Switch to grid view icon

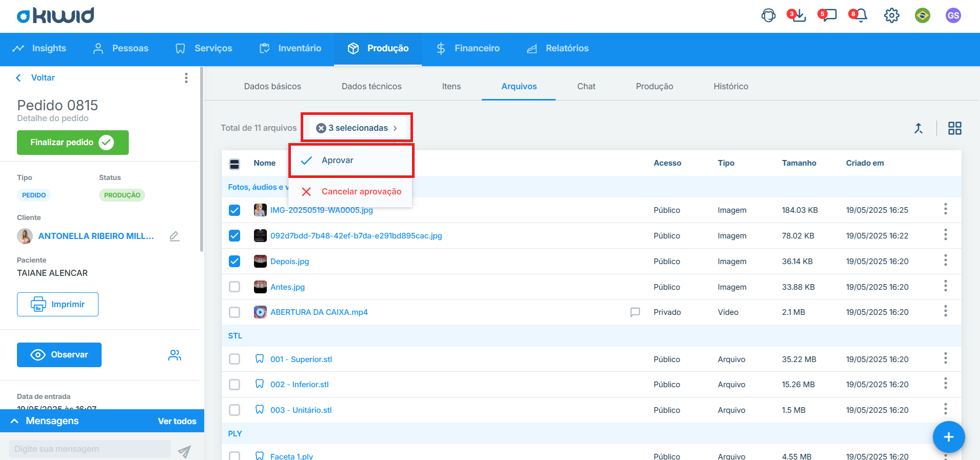(955, 128)
